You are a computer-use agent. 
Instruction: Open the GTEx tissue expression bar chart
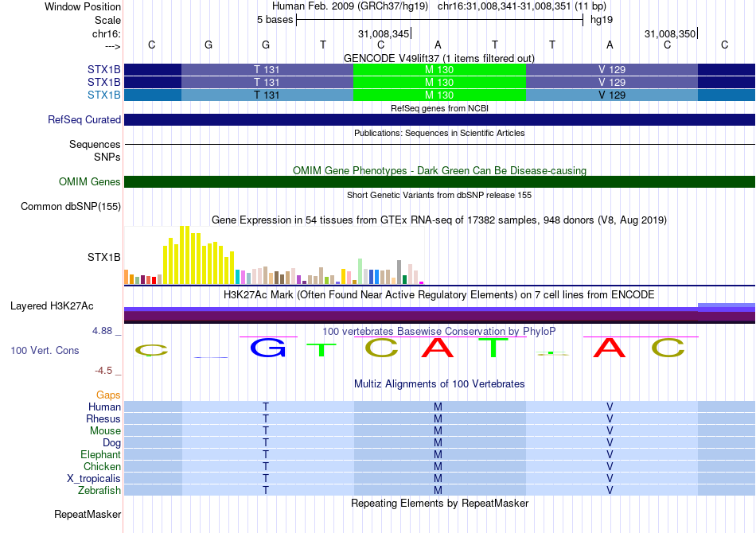coord(274,255)
